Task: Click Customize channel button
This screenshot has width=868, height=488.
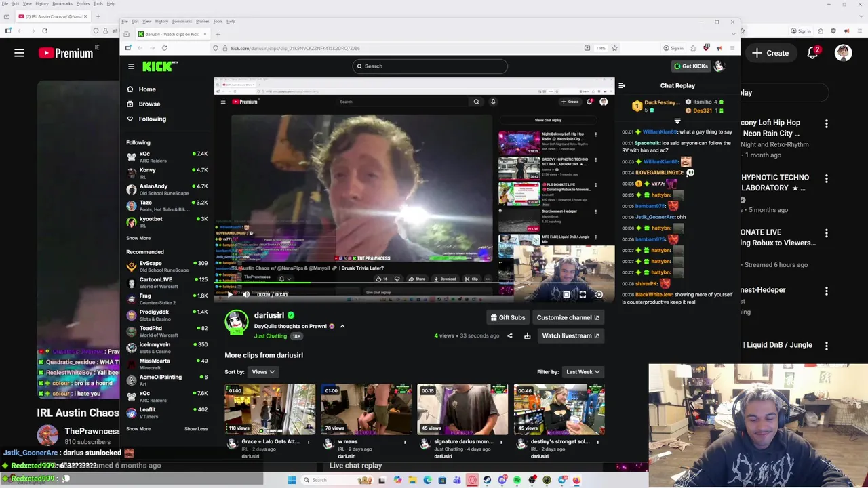Action: [x=568, y=317]
